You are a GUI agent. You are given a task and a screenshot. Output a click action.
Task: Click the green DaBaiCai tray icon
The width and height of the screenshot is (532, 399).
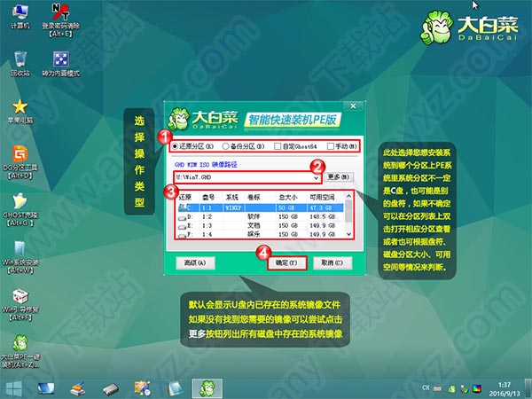point(451,388)
